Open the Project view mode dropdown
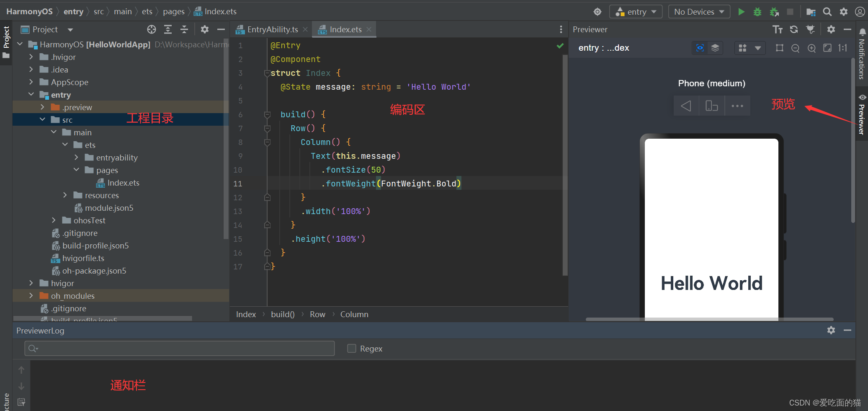The image size is (868, 411). 70,30
